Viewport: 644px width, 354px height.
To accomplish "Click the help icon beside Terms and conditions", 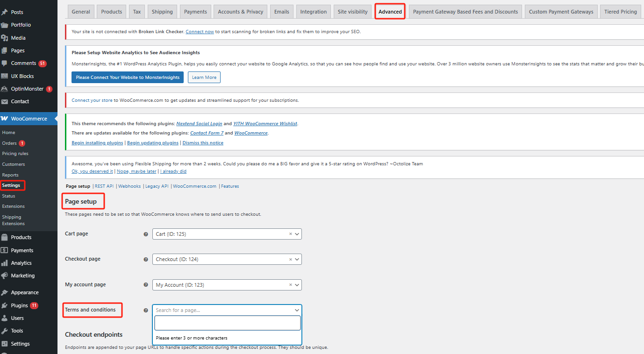I will coord(146,310).
